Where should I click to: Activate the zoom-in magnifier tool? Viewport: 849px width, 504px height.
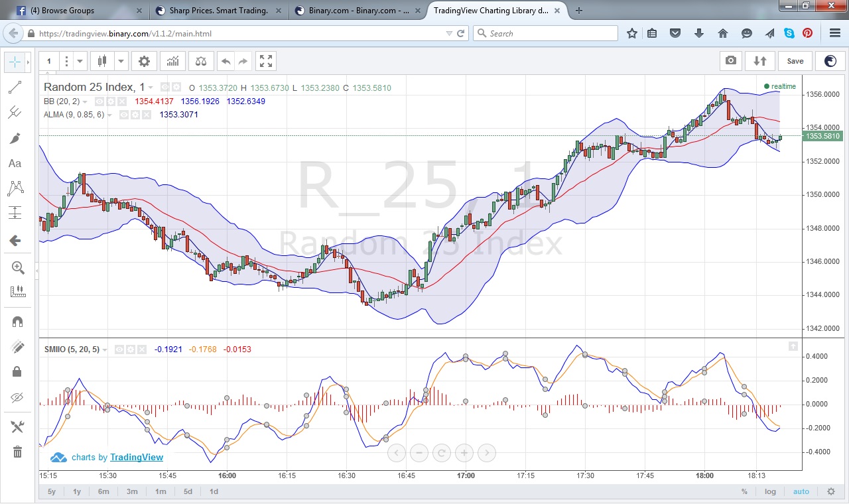coord(17,268)
